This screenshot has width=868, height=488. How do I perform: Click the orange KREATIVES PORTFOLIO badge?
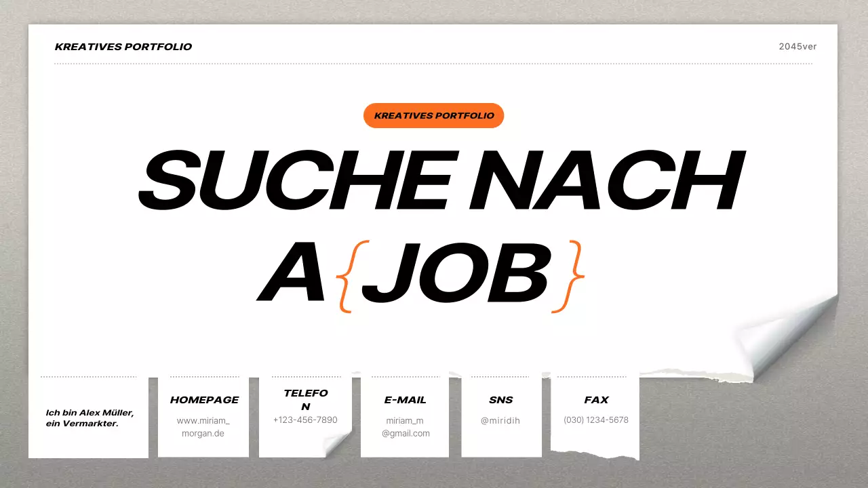pyautogui.click(x=433, y=115)
